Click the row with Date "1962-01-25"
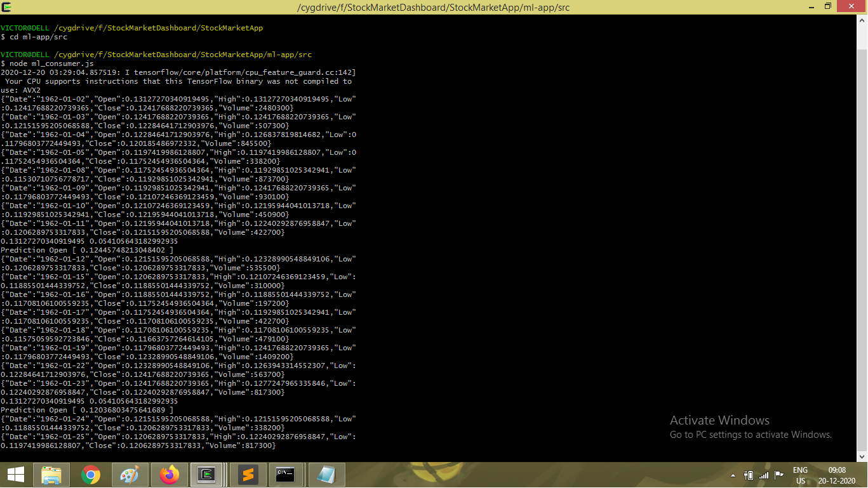Screen dimensions: 868x488 (x=178, y=441)
